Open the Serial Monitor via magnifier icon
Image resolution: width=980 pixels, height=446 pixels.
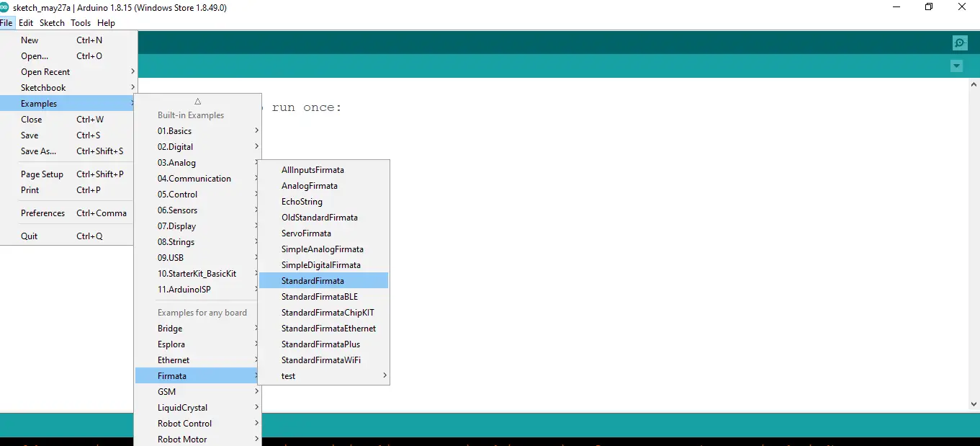[959, 43]
